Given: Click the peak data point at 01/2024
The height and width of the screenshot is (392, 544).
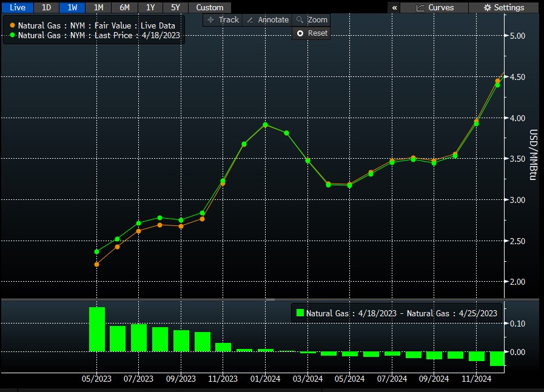Looking at the screenshot, I should (265, 125).
